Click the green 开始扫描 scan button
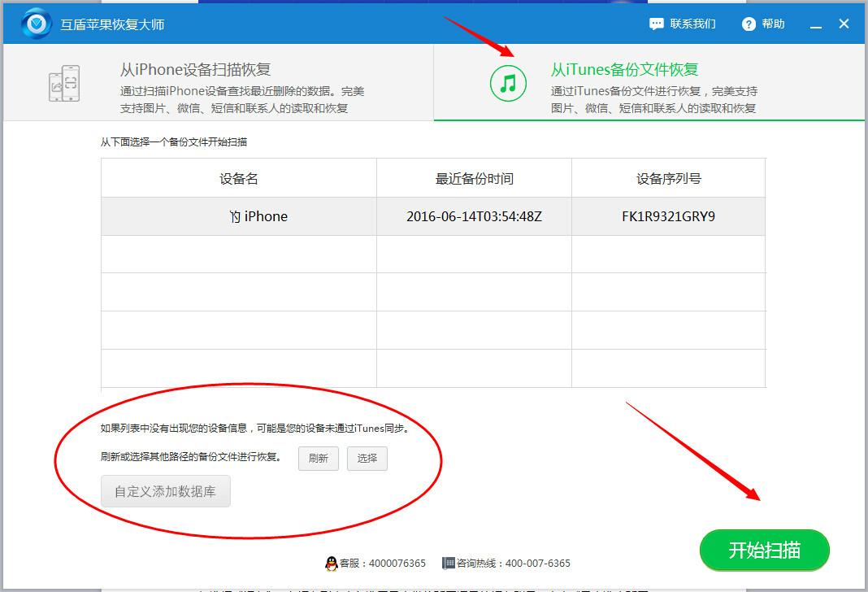868x592 pixels. point(763,550)
